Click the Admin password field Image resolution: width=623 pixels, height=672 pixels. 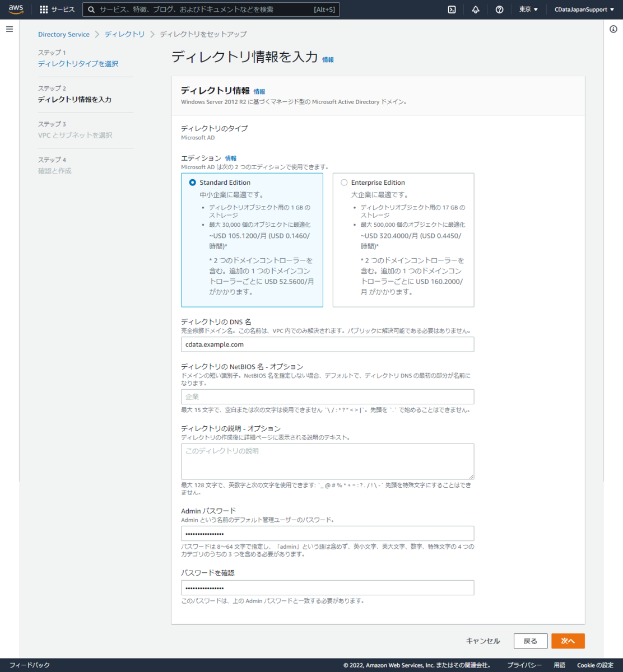coord(327,533)
